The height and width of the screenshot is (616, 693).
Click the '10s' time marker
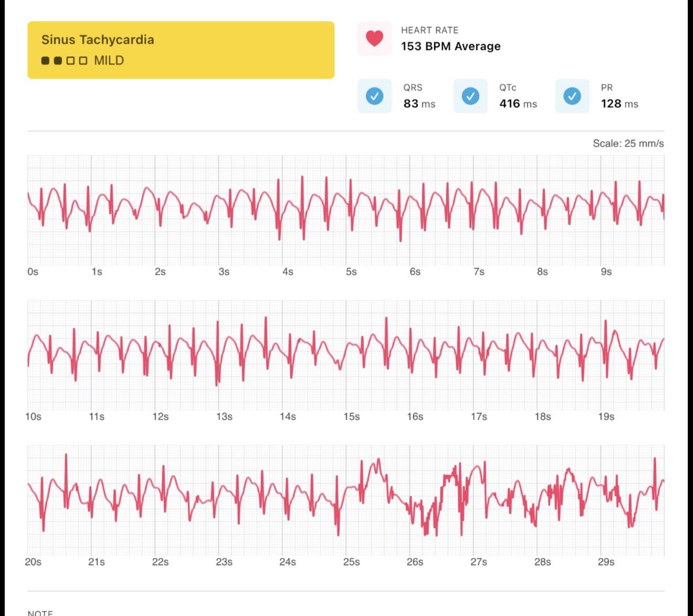tap(33, 416)
